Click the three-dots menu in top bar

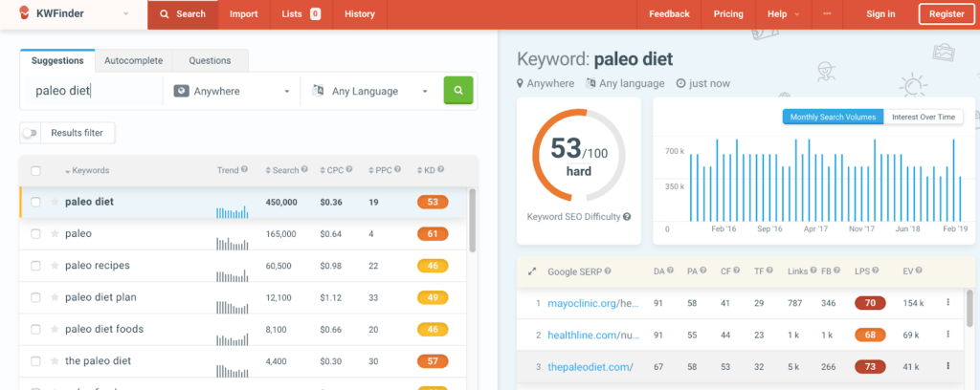(x=828, y=13)
